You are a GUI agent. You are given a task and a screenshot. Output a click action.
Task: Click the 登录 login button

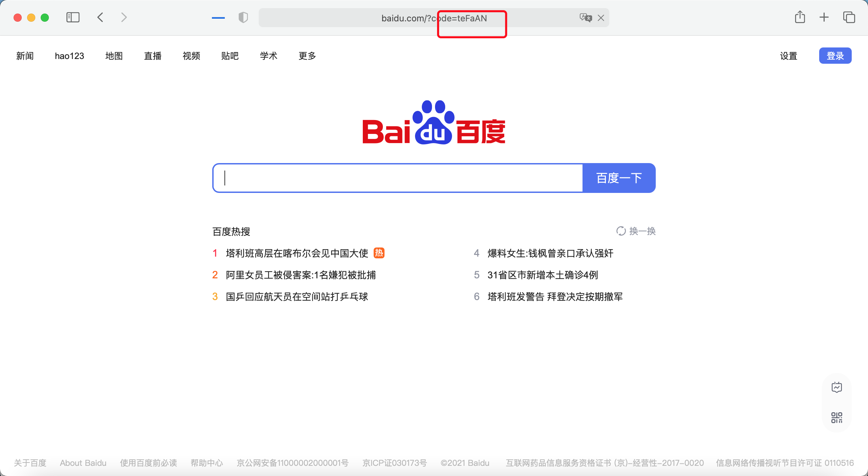[x=835, y=56]
